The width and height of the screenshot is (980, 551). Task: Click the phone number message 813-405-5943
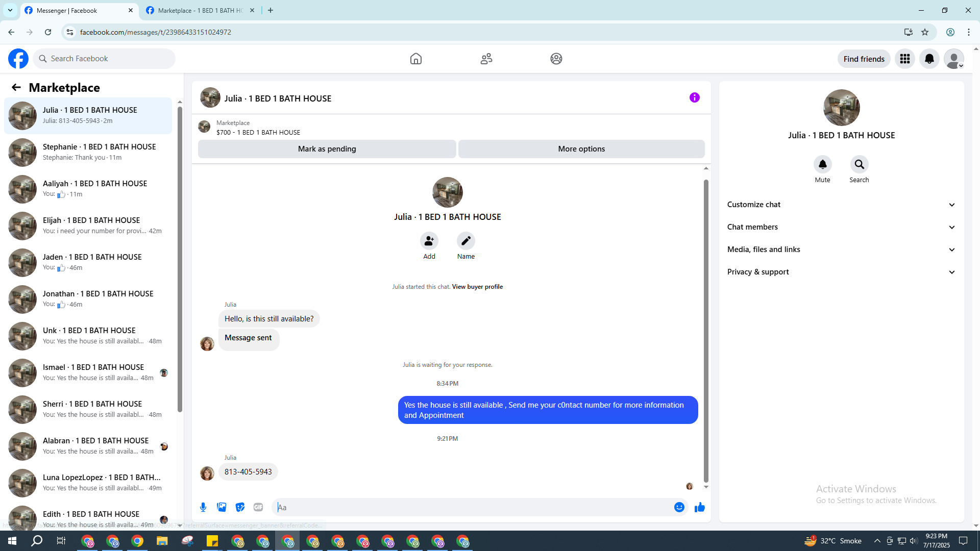tap(248, 472)
